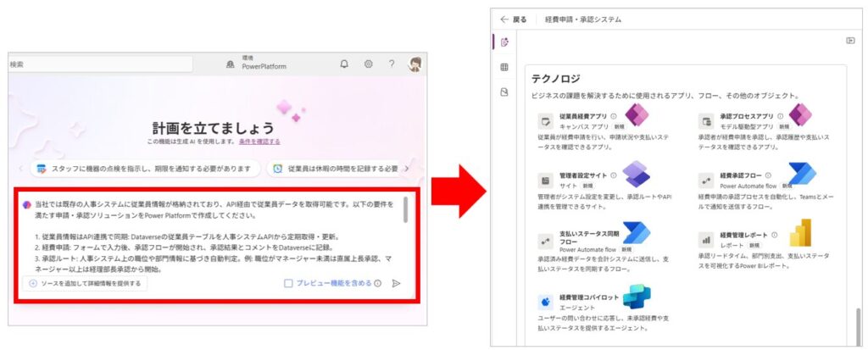The width and height of the screenshot is (868, 350).
Task: Click info icon next to 管理者設定サイト
Action: tap(614, 175)
